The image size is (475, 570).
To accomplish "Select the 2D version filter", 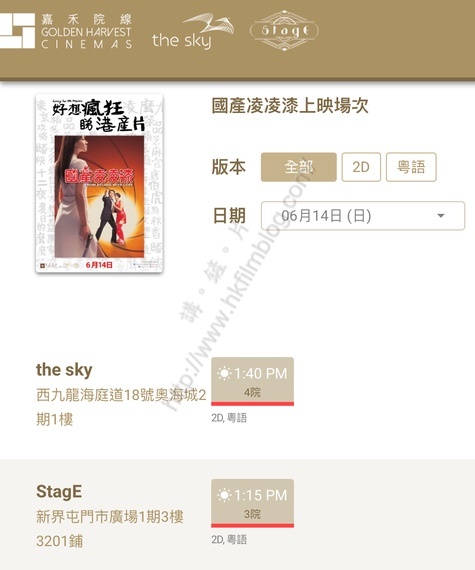I will (361, 167).
